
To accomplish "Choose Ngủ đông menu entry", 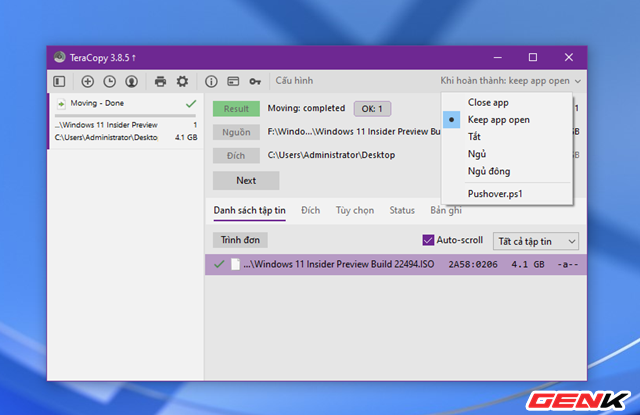I will click(x=507, y=171).
